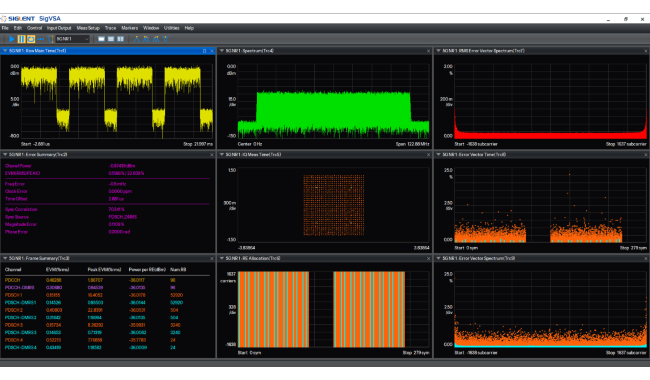
Task: Open the Input Output menu
Action: (x=59, y=28)
